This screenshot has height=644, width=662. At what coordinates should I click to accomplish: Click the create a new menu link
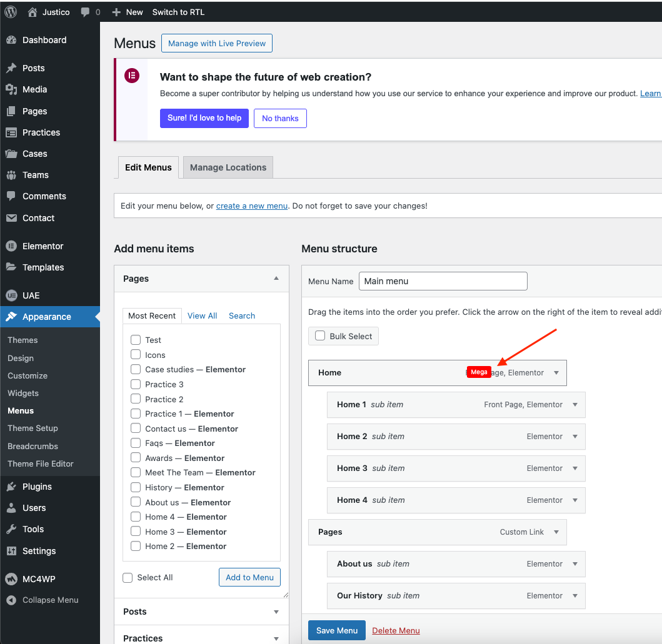[x=252, y=206]
